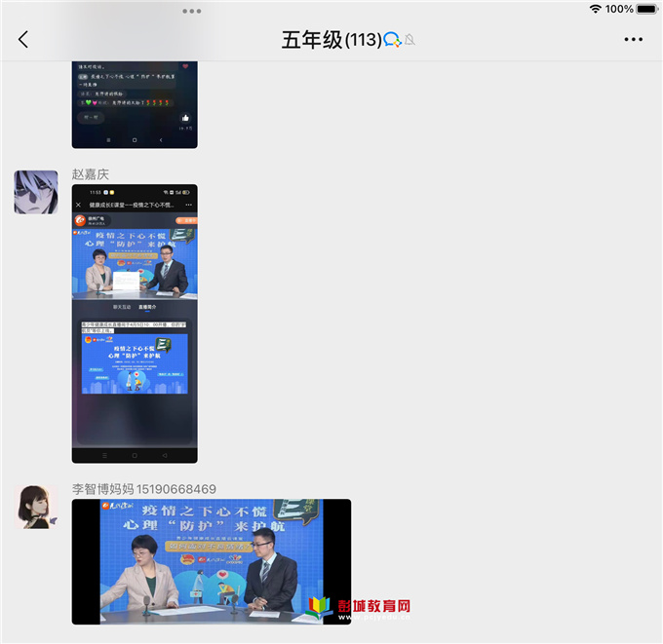
Task: Tap the muted bell icon beside title
Action: (x=409, y=40)
